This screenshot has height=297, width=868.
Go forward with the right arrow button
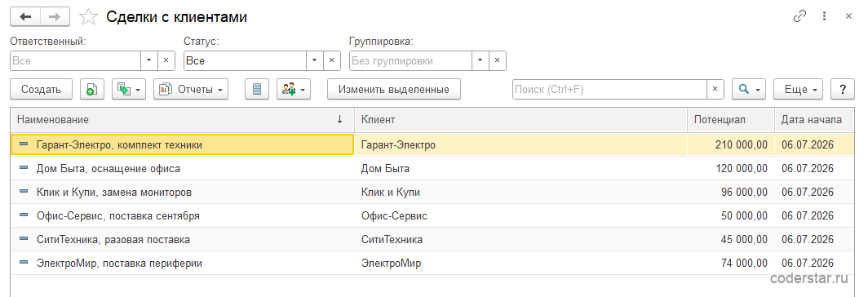(x=55, y=16)
